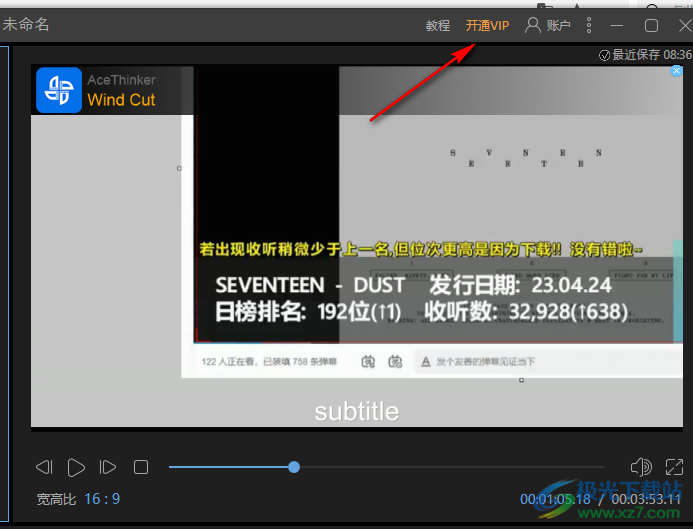Step forward to the next frame
693x529 pixels.
[x=108, y=467]
